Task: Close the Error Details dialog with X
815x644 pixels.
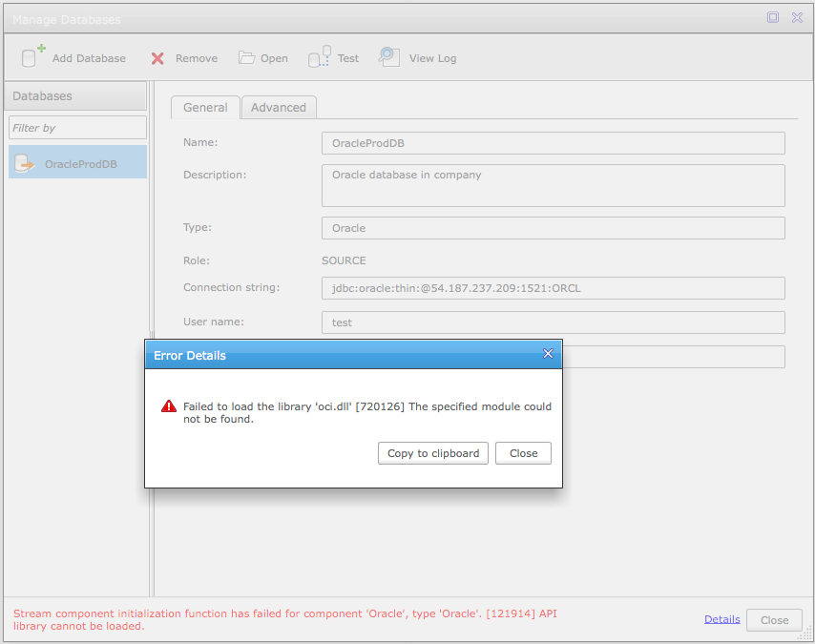Action: pos(548,353)
